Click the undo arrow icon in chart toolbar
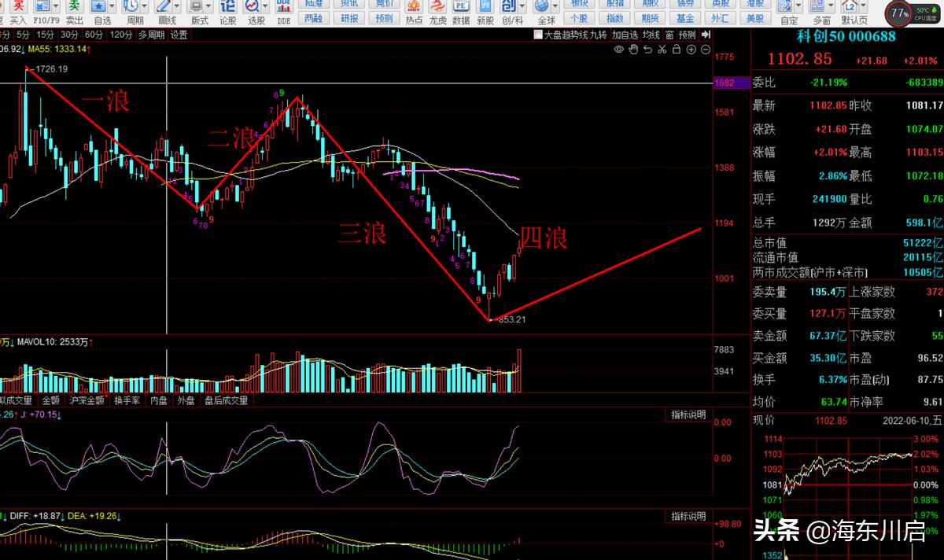 (647, 50)
